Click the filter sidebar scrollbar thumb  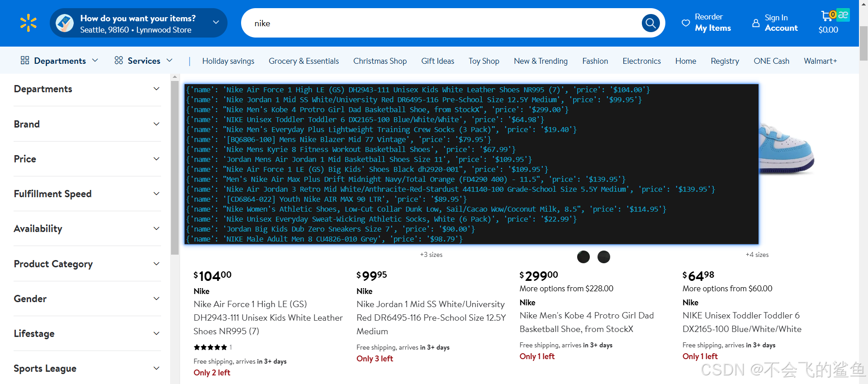[x=175, y=168]
